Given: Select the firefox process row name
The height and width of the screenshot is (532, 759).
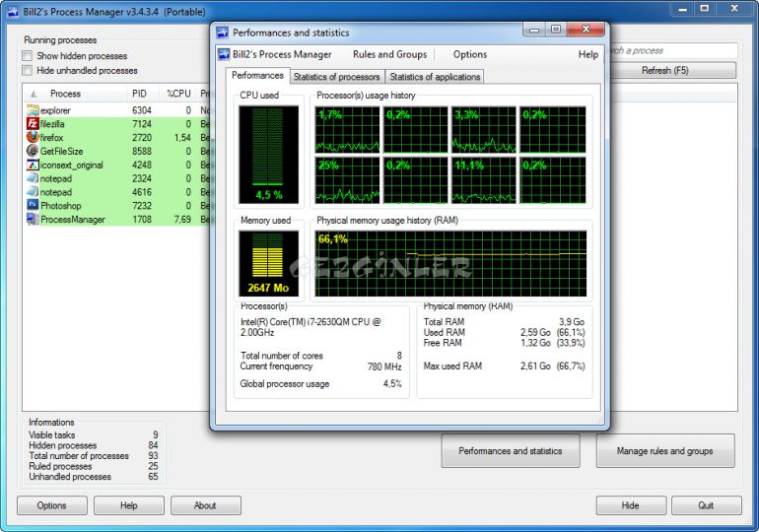Looking at the screenshot, I should pyautogui.click(x=52, y=137).
